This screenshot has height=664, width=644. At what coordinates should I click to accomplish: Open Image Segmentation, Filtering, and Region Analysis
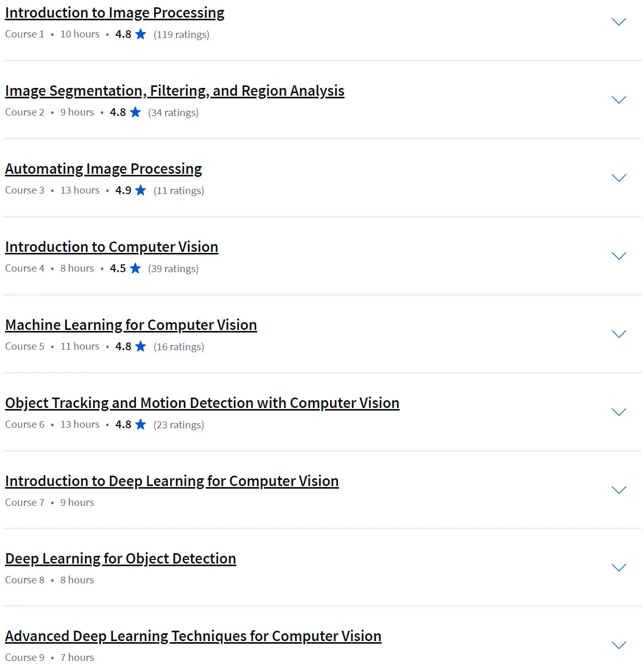click(x=175, y=91)
